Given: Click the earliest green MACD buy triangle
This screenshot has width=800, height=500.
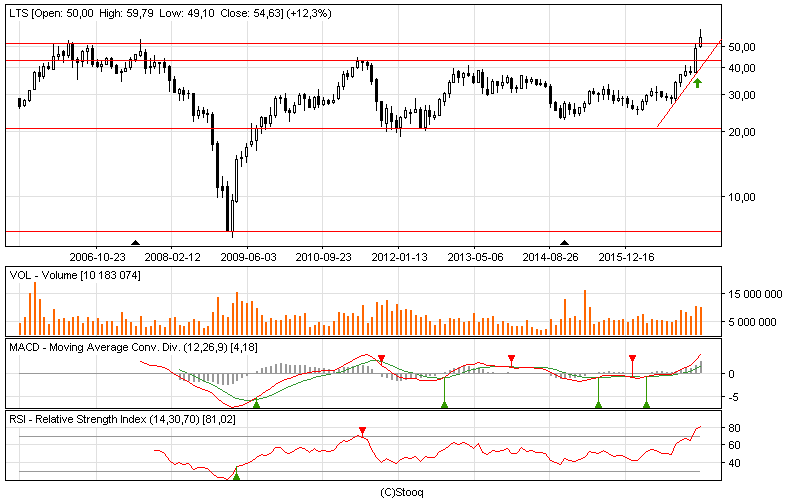Looking at the screenshot, I should (x=257, y=404).
